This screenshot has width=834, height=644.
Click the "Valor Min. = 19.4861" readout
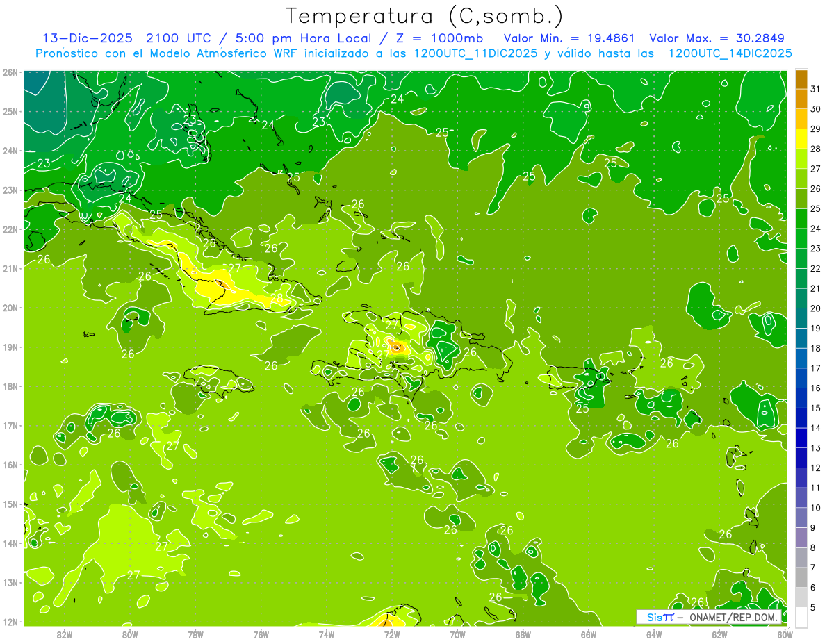tap(570, 38)
